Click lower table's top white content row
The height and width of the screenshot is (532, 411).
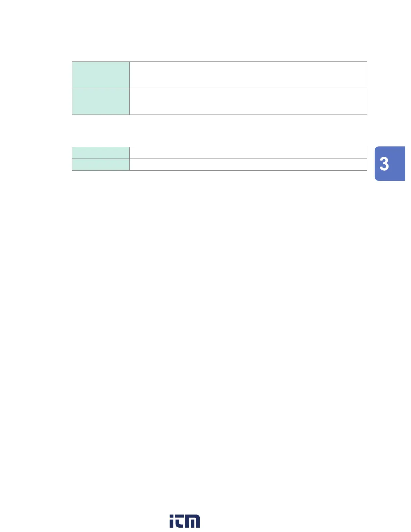point(248,153)
